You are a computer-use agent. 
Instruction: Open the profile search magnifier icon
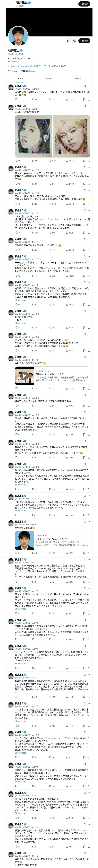(x=74, y=41)
